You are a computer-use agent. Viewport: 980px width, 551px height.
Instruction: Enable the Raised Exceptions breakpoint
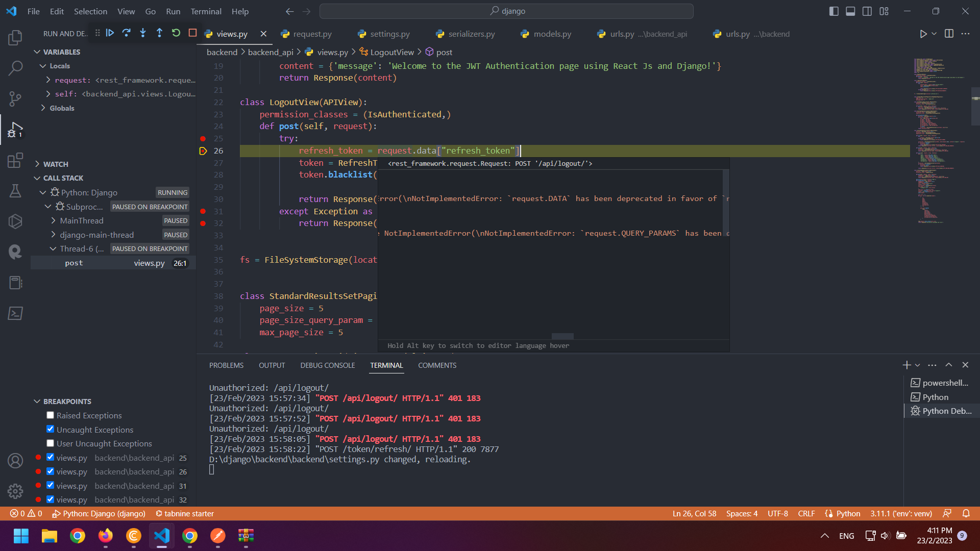point(50,415)
